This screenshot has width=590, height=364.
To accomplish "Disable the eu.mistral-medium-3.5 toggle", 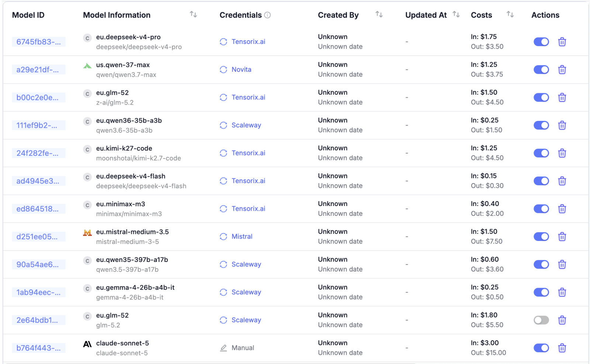I will (541, 237).
